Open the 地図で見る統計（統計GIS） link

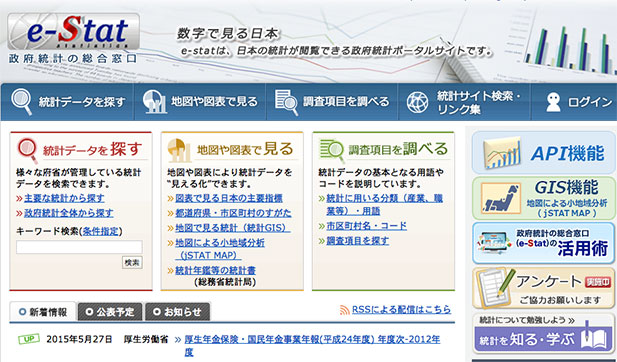[233, 228]
